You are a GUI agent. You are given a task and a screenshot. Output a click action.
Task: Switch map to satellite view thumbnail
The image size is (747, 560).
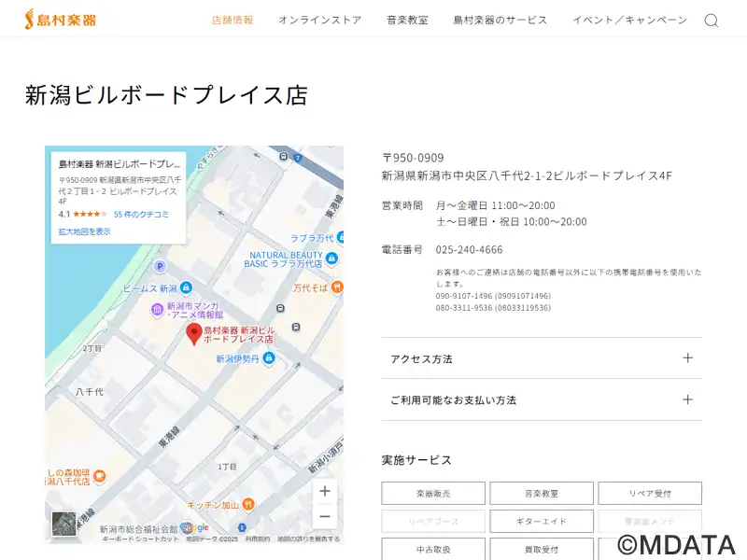[63, 525]
